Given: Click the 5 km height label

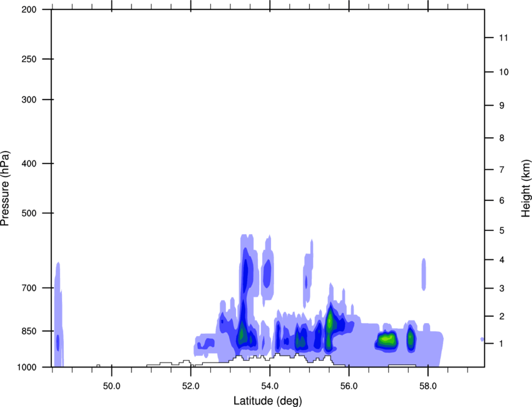Looking at the screenshot, I should tap(502, 230).
